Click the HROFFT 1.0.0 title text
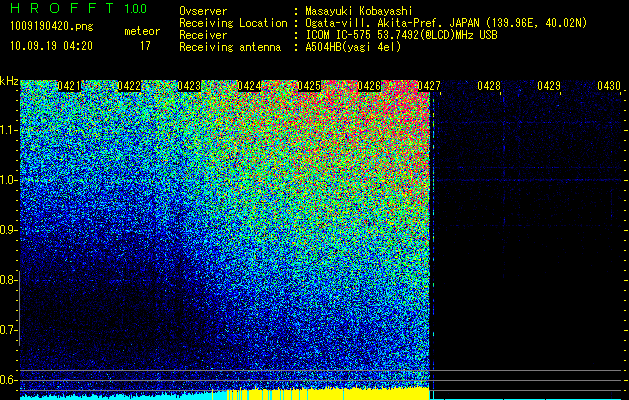The height and width of the screenshot is (400, 629). pyautogui.click(x=78, y=8)
